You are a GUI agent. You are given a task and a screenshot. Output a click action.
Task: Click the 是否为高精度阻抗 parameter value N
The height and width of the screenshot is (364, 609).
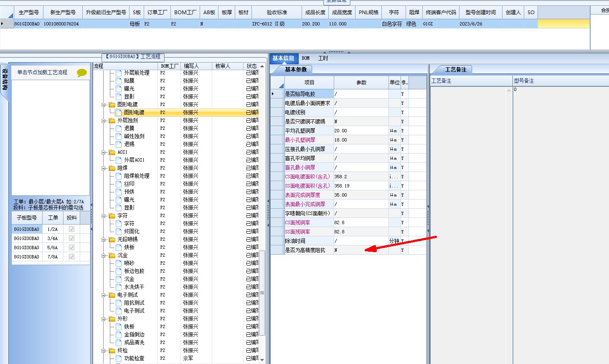tap(361, 250)
